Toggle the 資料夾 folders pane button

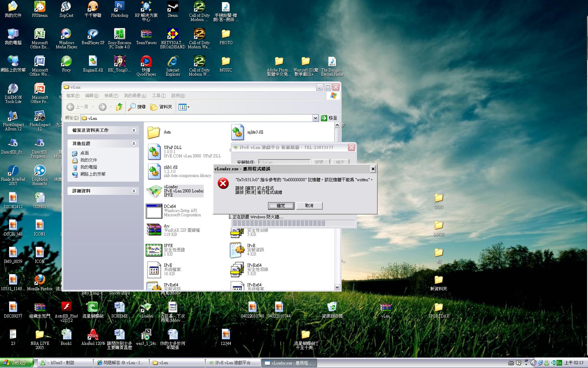tap(161, 107)
